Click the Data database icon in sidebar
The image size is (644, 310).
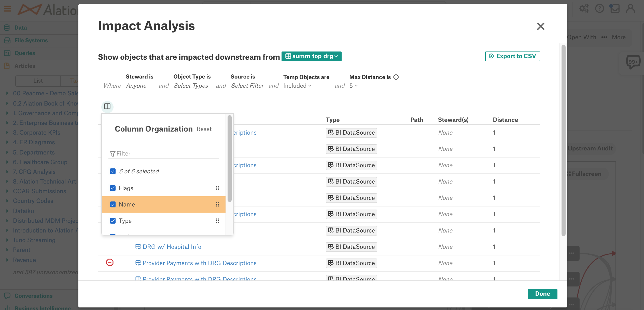[x=7, y=28]
